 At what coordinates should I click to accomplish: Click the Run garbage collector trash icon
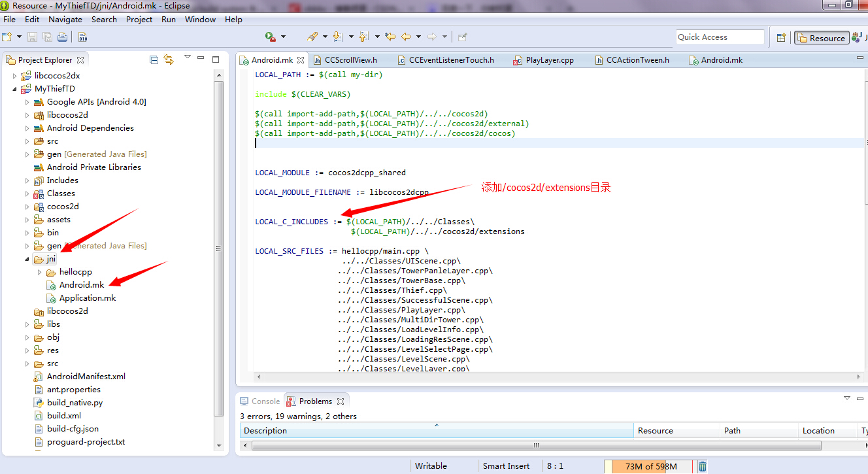(x=703, y=466)
